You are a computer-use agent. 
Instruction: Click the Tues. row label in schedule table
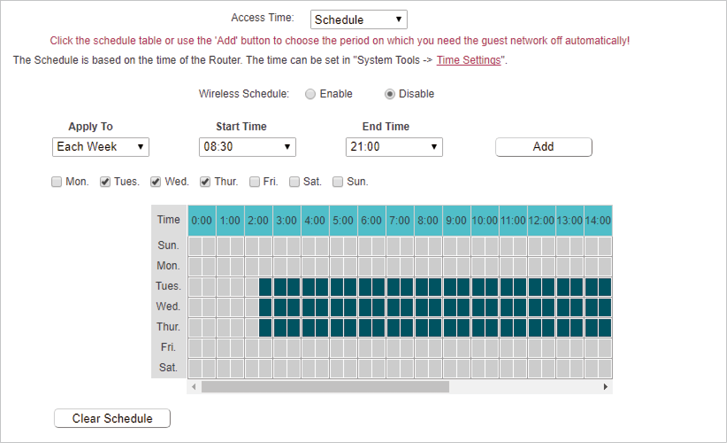point(168,286)
